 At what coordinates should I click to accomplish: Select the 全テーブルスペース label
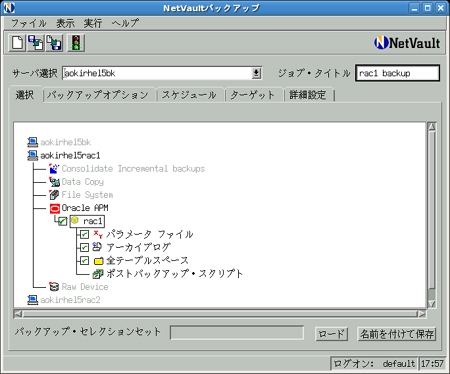(x=147, y=260)
